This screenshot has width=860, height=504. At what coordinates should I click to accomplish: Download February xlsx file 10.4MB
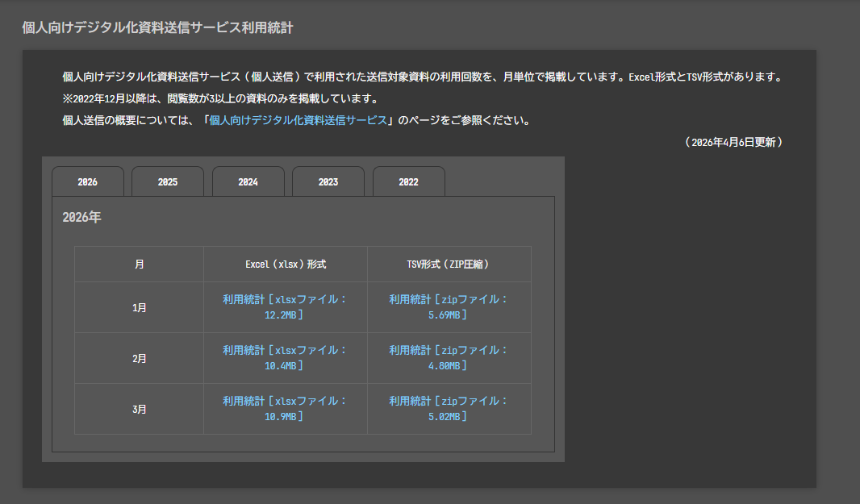pyautogui.click(x=286, y=357)
